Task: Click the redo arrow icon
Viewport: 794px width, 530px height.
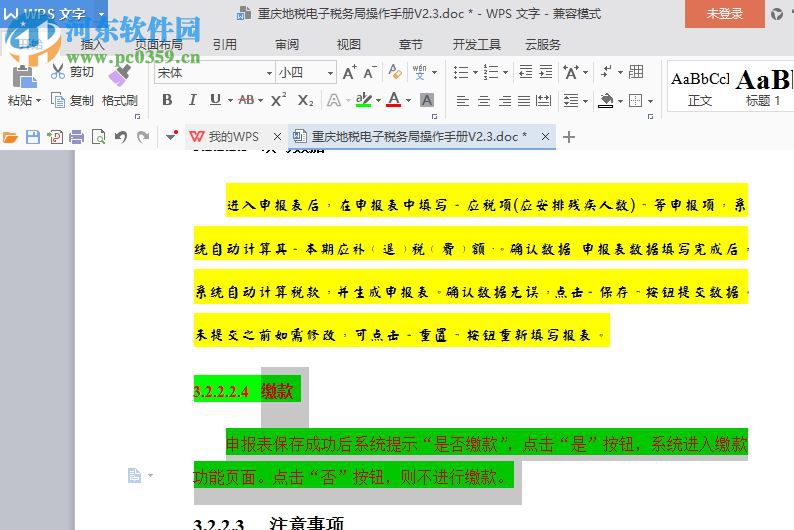Action: [x=143, y=137]
